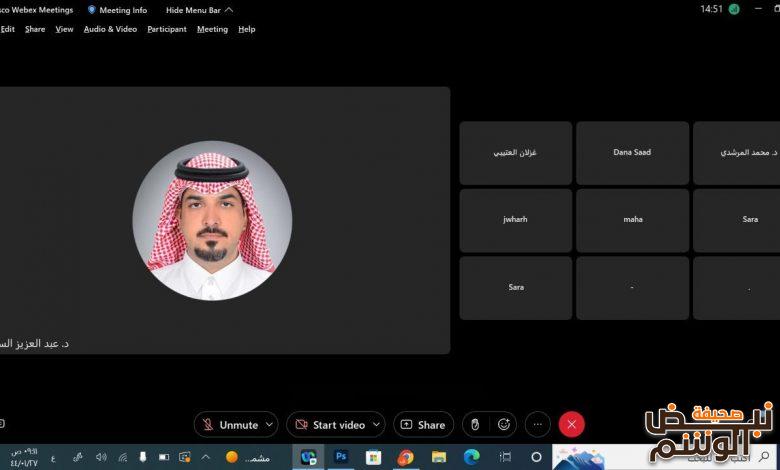Expand the video options arrow beside Start video
The width and height of the screenshot is (780, 470).
click(376, 425)
